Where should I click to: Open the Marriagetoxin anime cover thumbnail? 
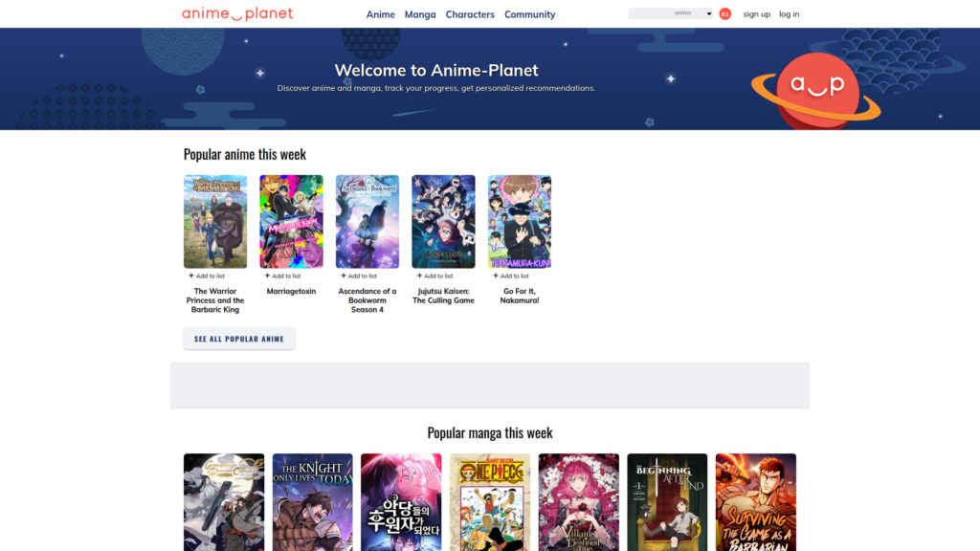[291, 221]
